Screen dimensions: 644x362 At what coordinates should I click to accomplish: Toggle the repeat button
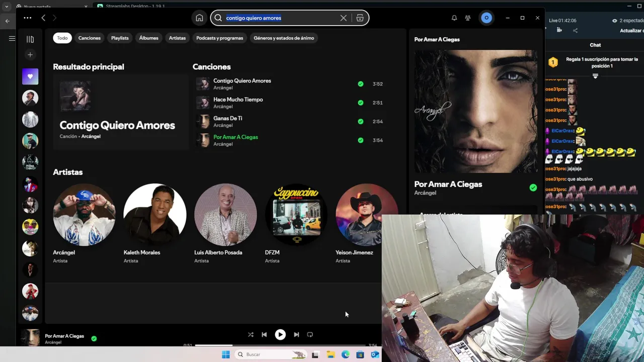click(x=310, y=334)
